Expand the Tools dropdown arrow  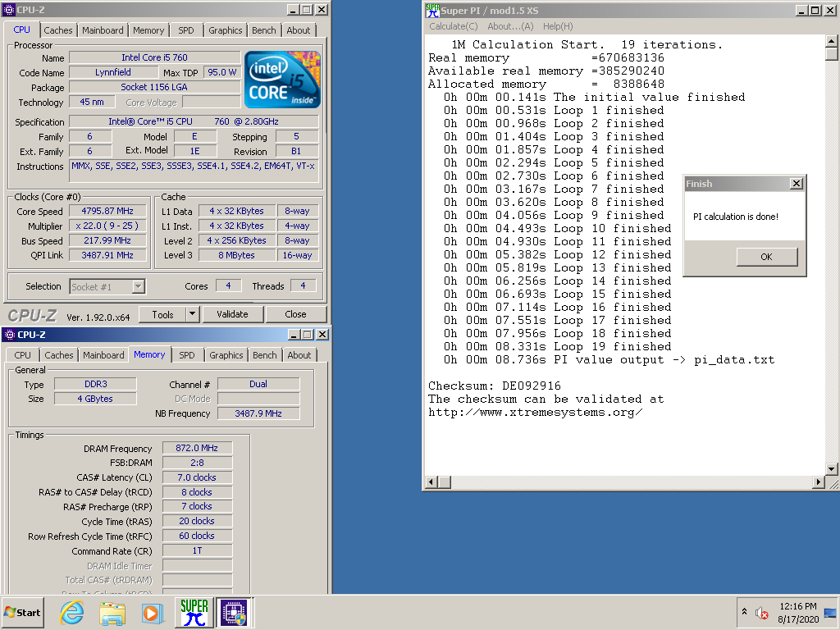coord(192,314)
